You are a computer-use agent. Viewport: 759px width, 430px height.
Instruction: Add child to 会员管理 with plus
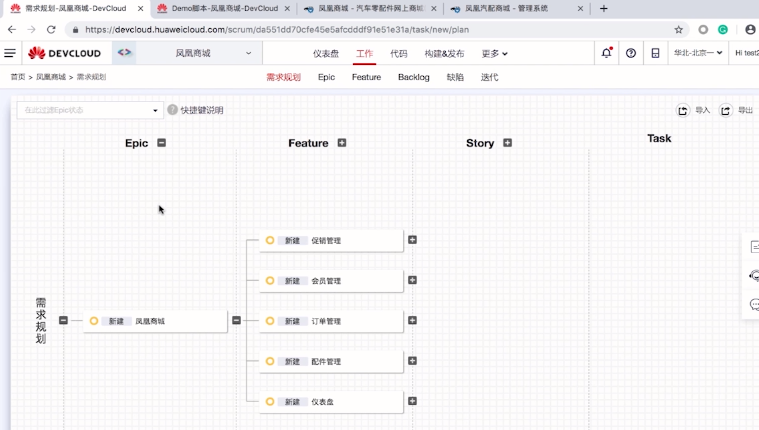tap(412, 280)
